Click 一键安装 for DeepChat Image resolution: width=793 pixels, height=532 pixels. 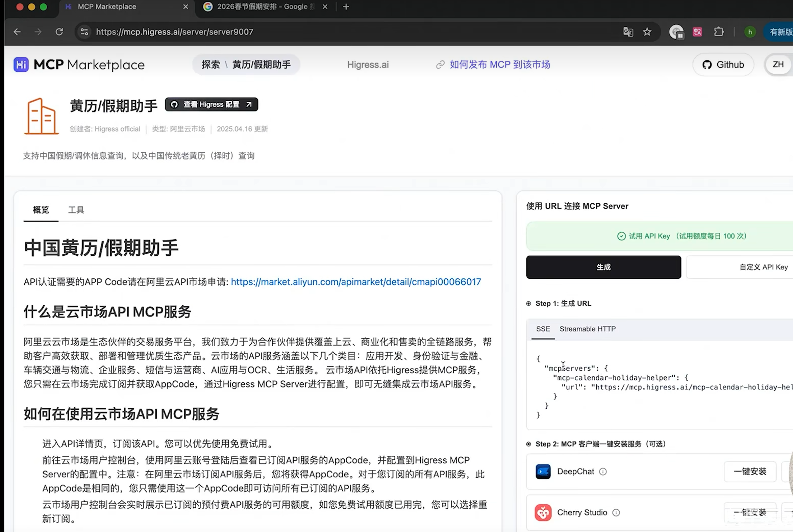[x=750, y=472]
